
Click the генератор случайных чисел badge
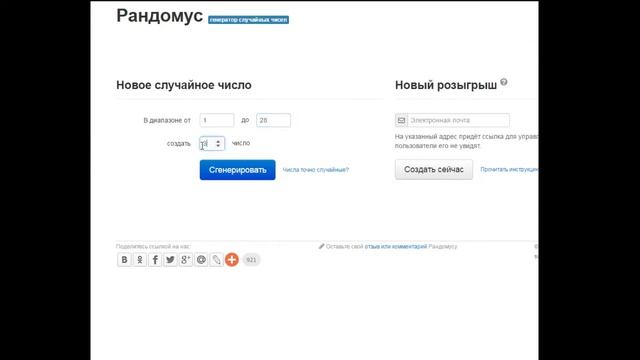(x=249, y=20)
